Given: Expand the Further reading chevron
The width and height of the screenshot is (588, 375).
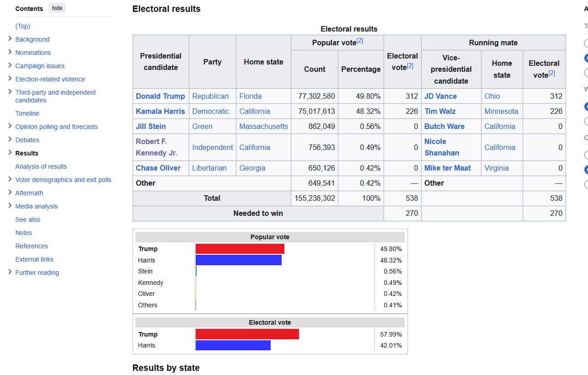Looking at the screenshot, I should [x=10, y=272].
